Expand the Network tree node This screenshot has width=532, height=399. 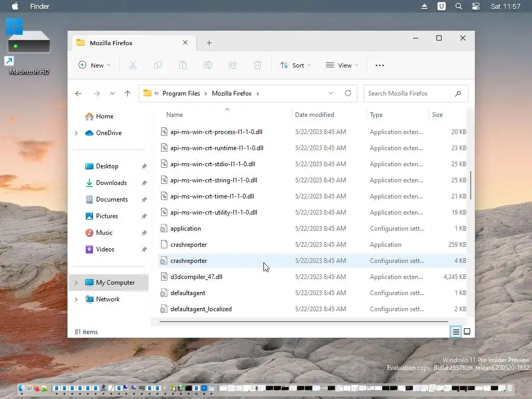click(76, 299)
